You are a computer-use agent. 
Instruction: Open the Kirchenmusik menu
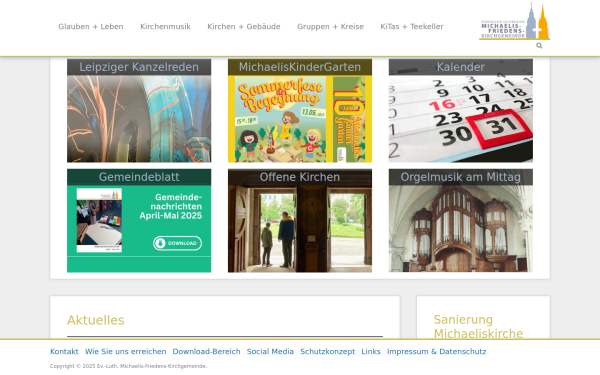165,26
